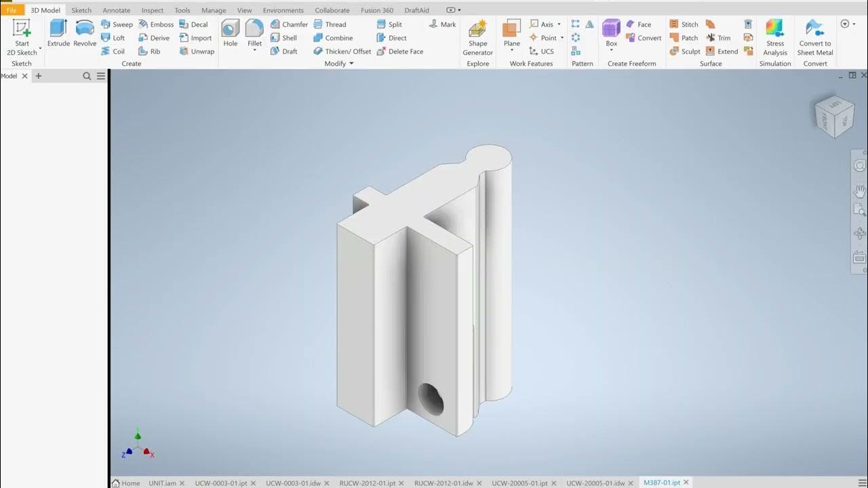Open the Point dropdown arrow
This screenshot has height=488, width=868.
(x=562, y=38)
